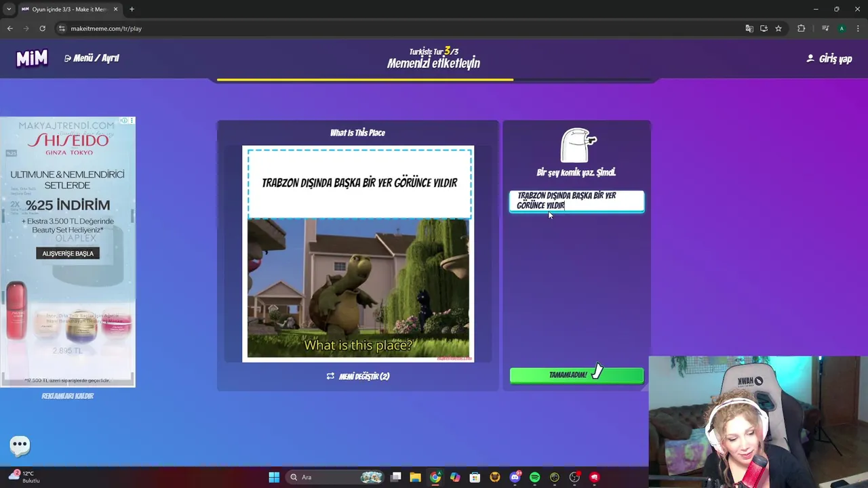Open the Windows Start menu

pyautogui.click(x=274, y=477)
